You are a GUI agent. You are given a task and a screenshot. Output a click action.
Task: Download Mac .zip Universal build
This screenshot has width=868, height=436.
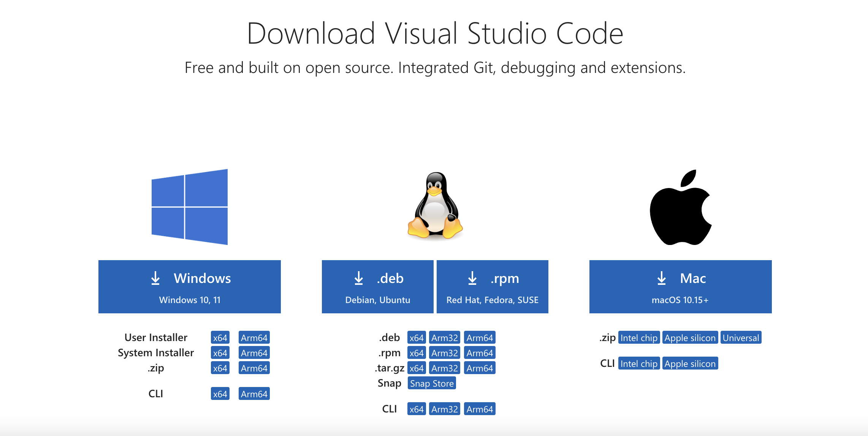[x=740, y=338]
